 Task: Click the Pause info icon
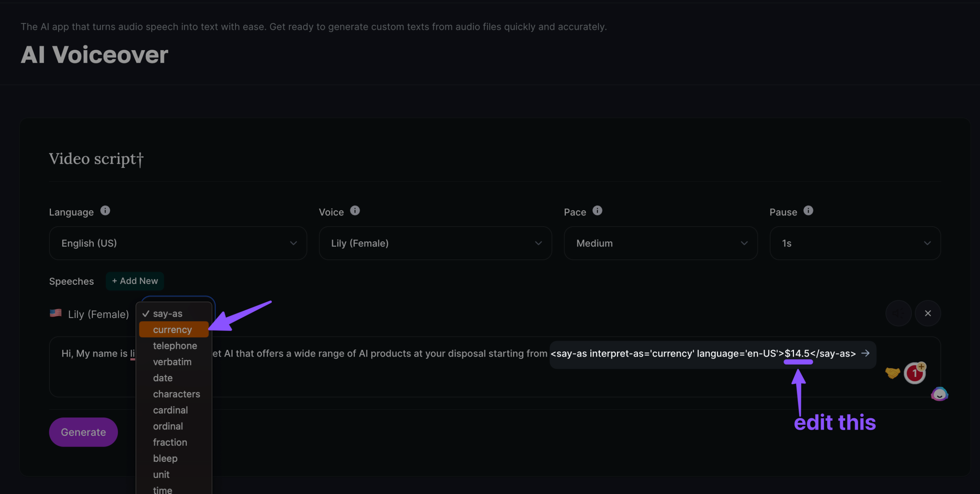pyautogui.click(x=808, y=211)
